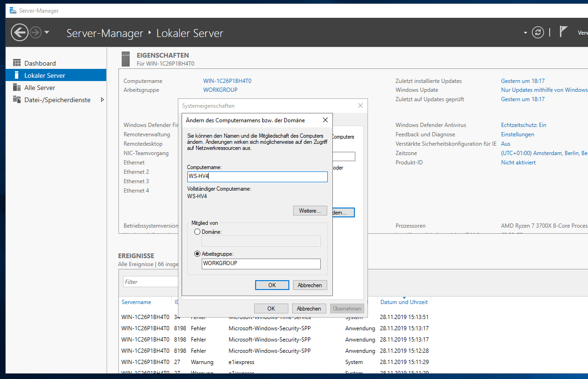
Task: Click computer name link WIN-1C26P1BH4T0
Action: click(x=227, y=81)
